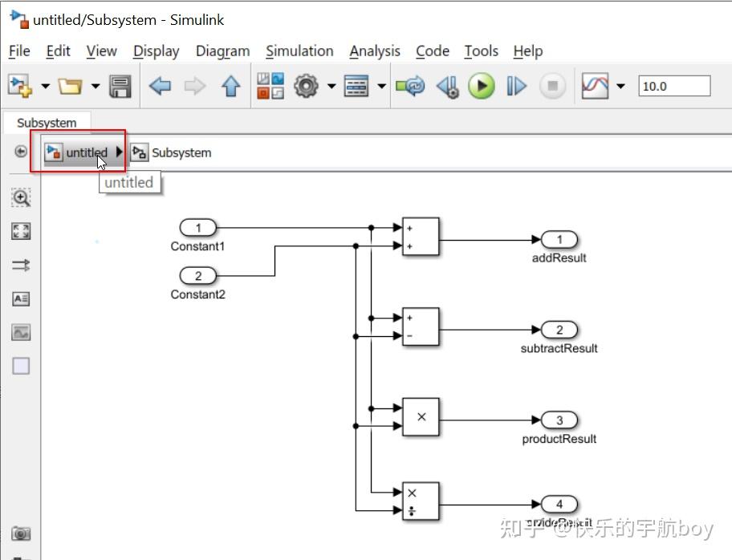Open the Simulation menu
The image size is (732, 560).
[x=299, y=51]
